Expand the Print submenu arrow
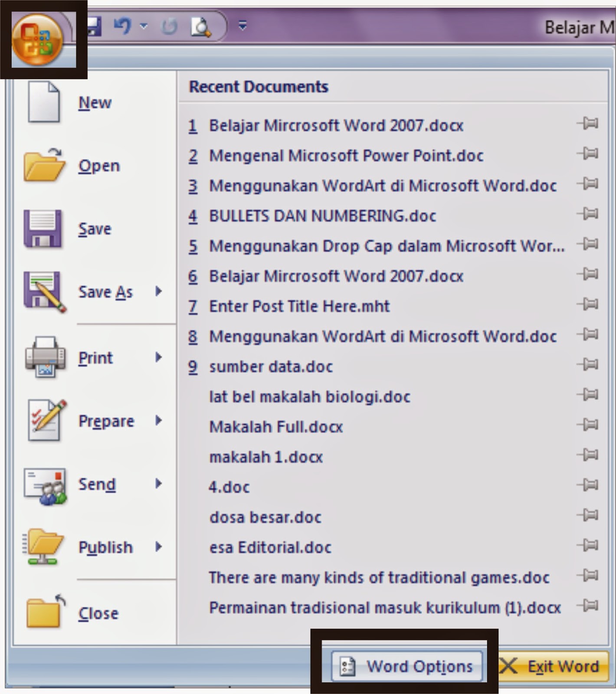The height and width of the screenshot is (694, 616). coord(159,357)
